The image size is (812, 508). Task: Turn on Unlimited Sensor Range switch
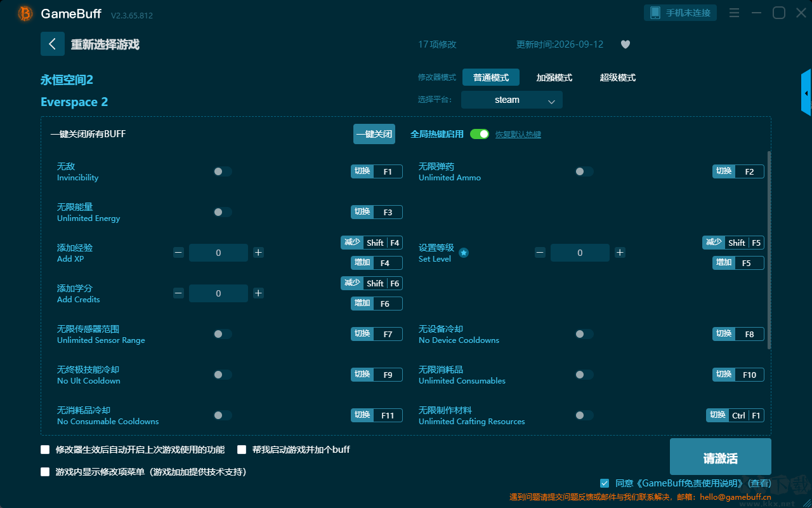coord(223,334)
